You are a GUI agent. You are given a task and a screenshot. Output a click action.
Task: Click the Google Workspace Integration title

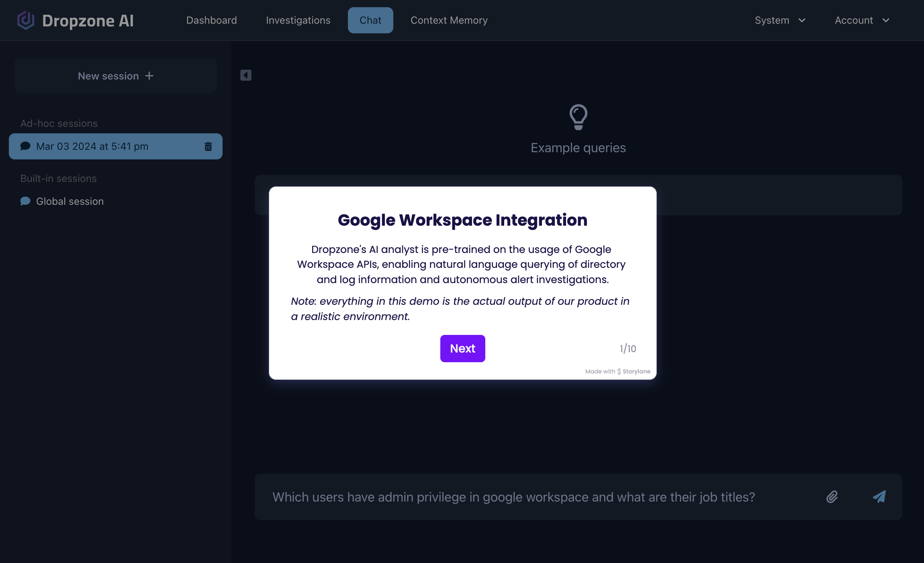[463, 220]
